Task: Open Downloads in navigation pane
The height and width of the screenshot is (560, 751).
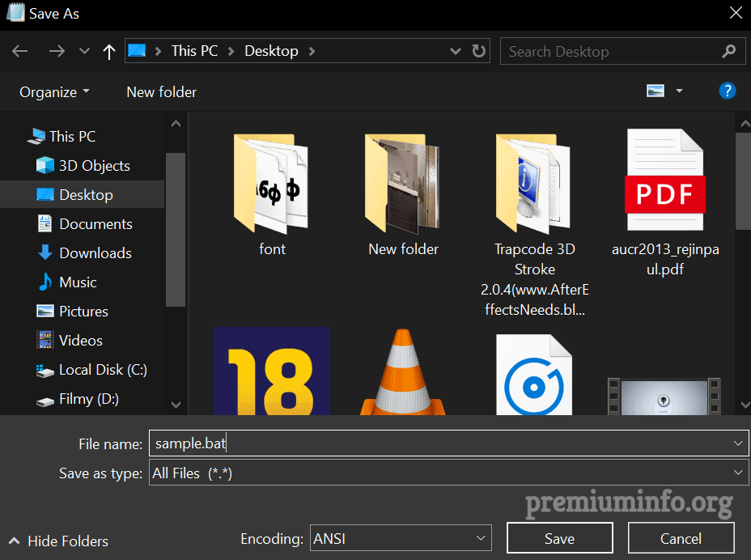Action: tap(84, 253)
